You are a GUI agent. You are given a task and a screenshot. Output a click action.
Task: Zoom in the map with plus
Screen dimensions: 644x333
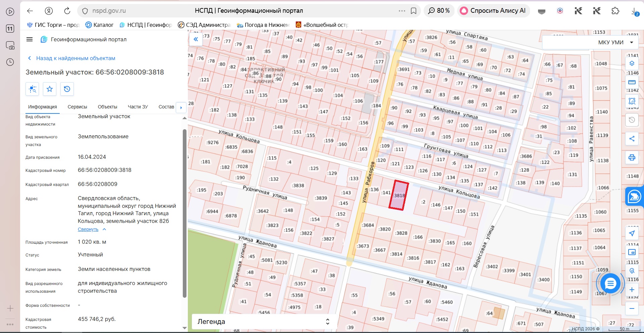click(x=632, y=290)
